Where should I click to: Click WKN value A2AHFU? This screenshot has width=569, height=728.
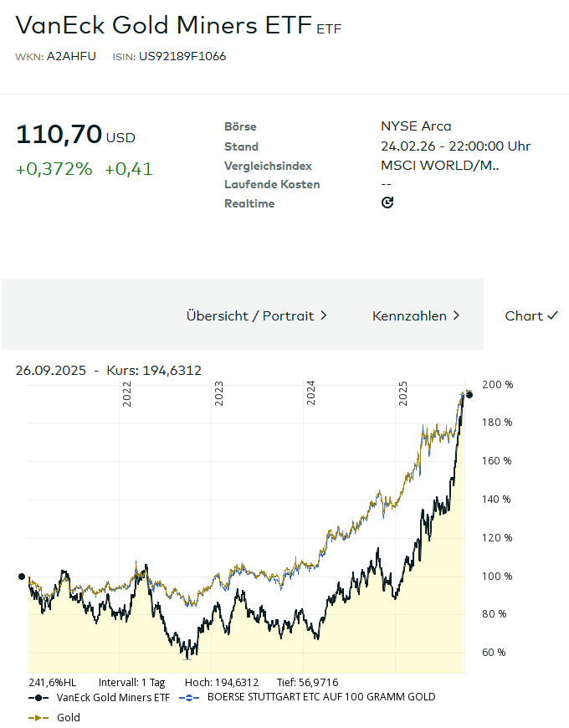(x=71, y=56)
